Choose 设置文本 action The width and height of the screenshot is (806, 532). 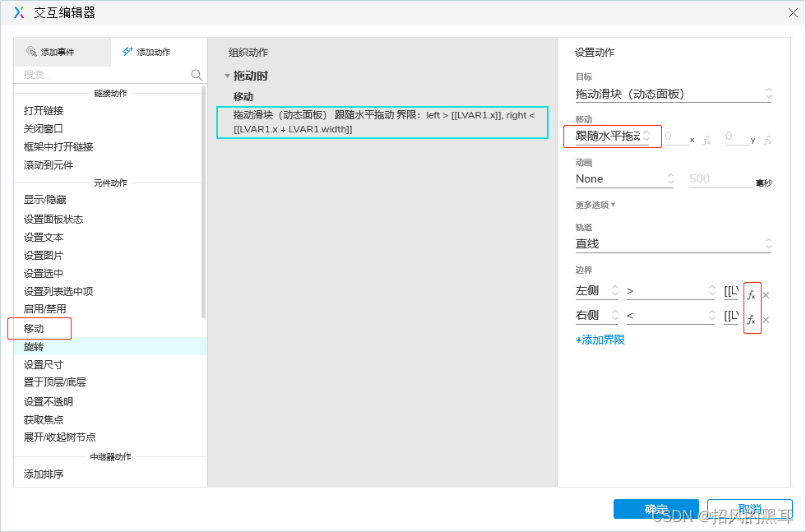click(44, 237)
